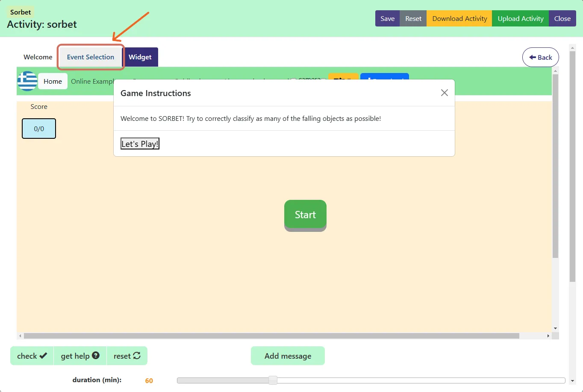Switch to the Welcome tab

38,57
